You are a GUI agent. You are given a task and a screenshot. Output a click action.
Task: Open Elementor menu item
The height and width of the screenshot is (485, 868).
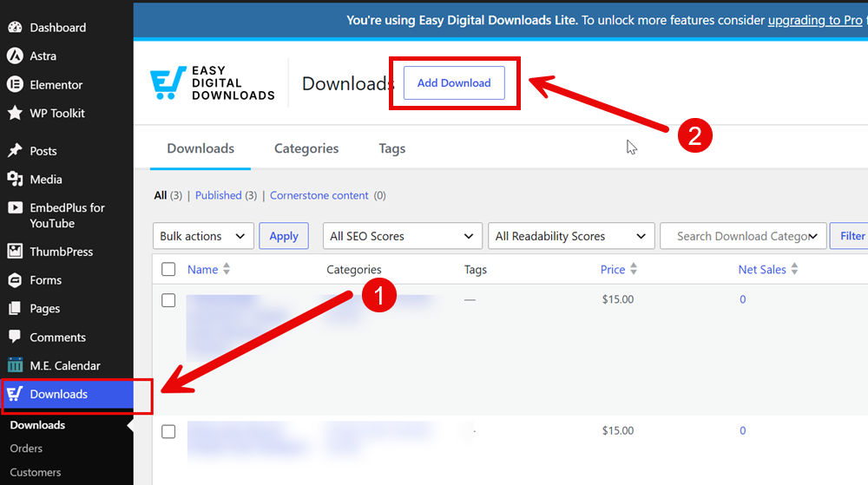point(56,85)
